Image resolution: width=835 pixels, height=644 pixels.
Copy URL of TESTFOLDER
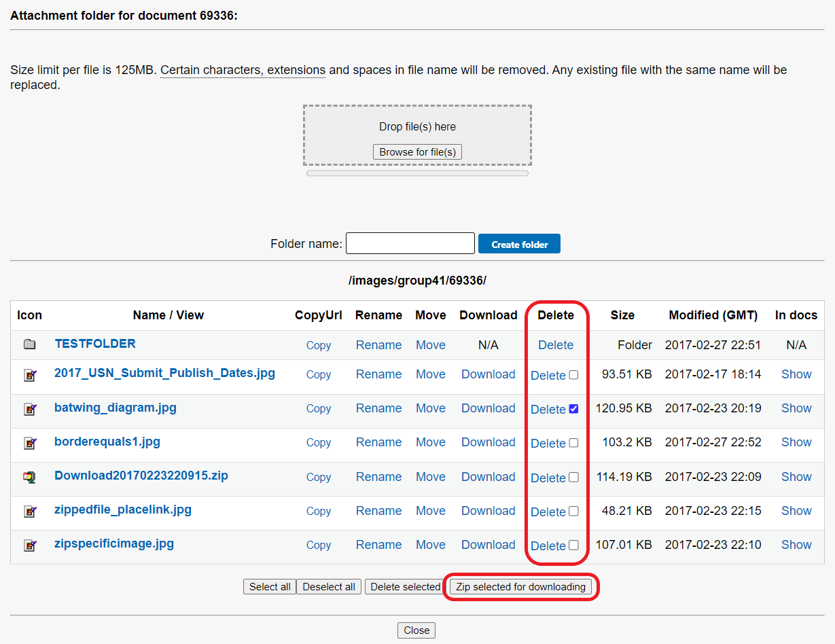[x=319, y=345]
